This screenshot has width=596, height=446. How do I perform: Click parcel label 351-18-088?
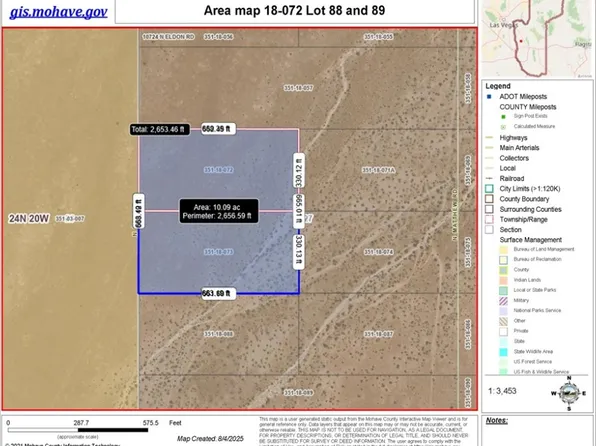tap(219, 334)
